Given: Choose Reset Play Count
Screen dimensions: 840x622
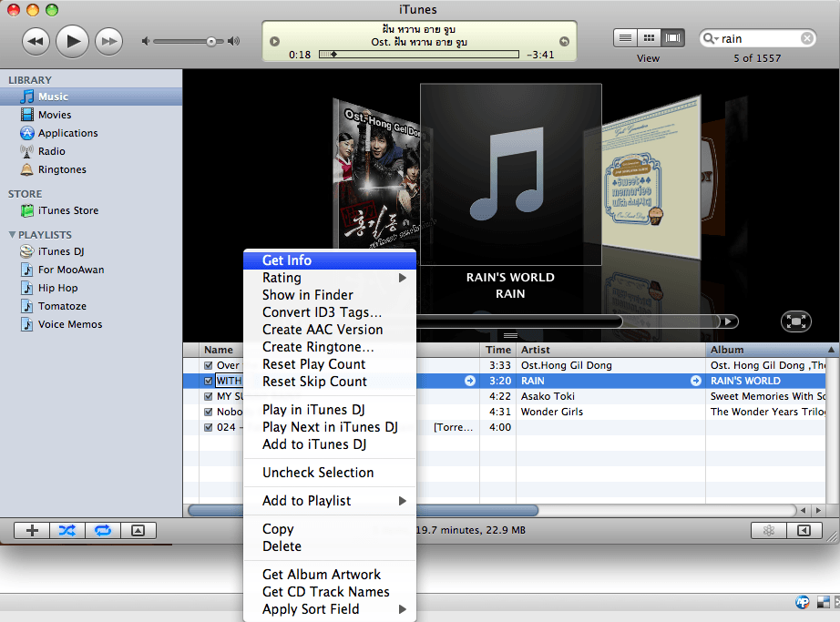Looking at the screenshot, I should (x=330, y=364).
